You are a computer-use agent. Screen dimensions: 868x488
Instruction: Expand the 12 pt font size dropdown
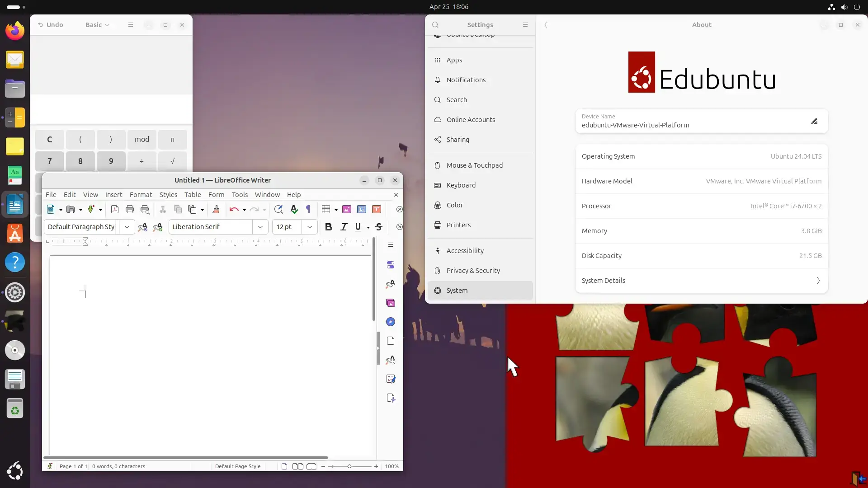310,227
